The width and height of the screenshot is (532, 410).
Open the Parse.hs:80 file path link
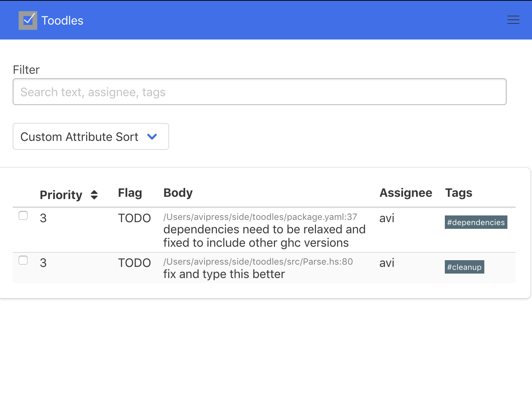click(258, 262)
